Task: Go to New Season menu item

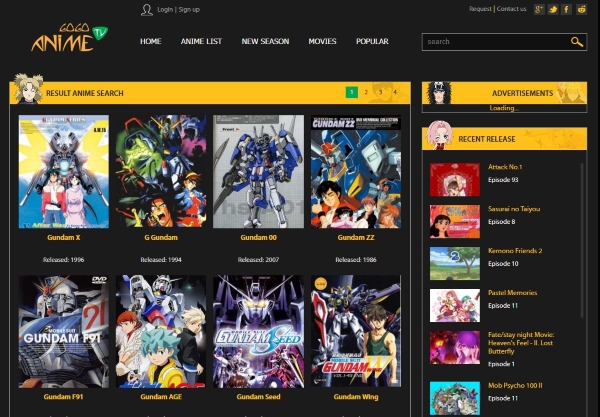Action: point(265,42)
